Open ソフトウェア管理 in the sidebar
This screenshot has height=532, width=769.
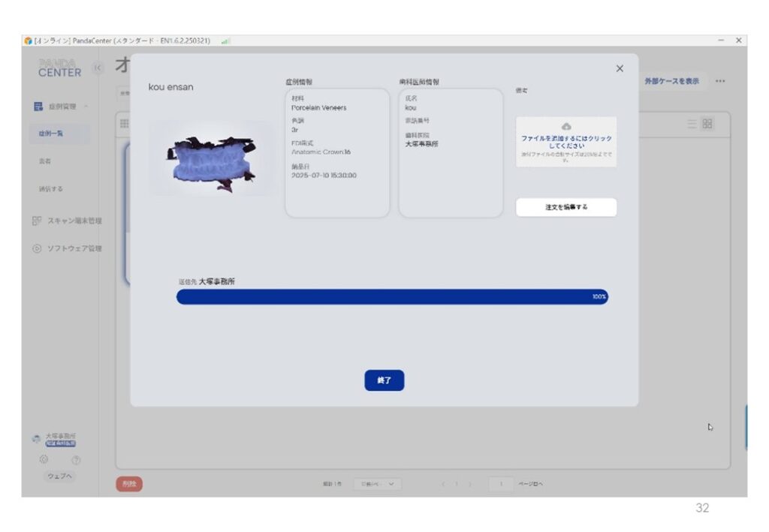[x=66, y=248]
